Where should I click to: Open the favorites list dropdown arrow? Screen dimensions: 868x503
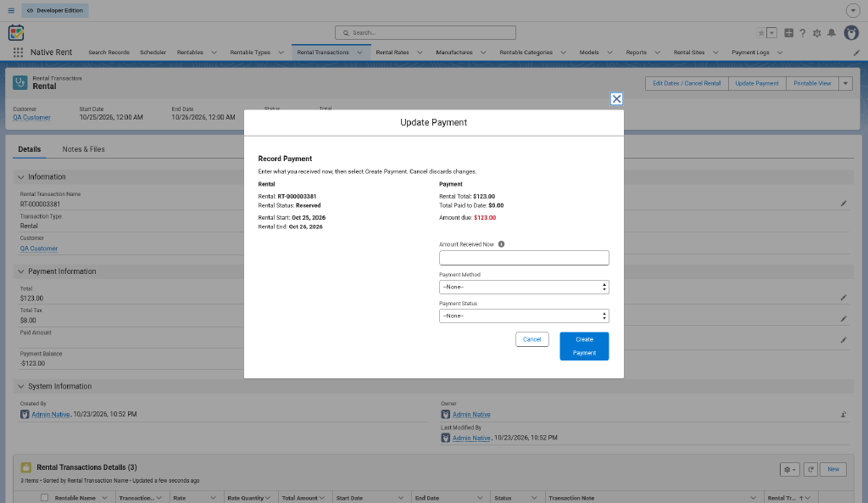tap(771, 33)
